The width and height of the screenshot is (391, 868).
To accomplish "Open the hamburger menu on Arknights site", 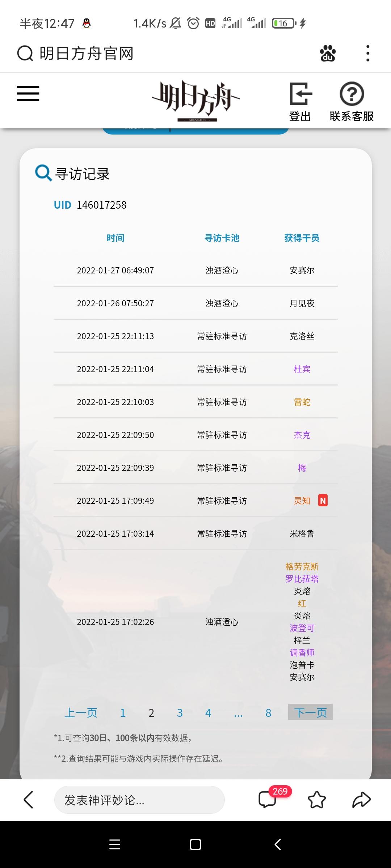I will coord(28,93).
